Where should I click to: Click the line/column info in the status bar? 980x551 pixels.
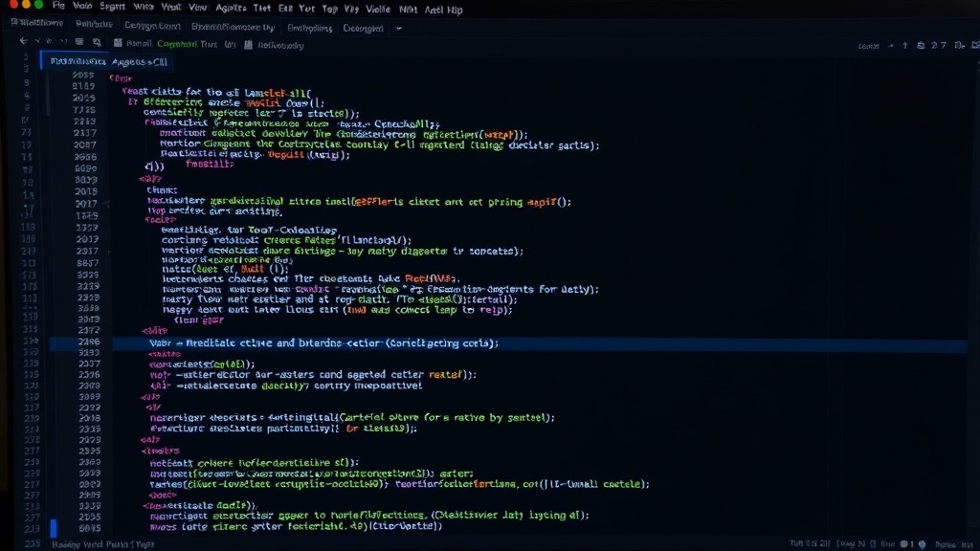810,543
